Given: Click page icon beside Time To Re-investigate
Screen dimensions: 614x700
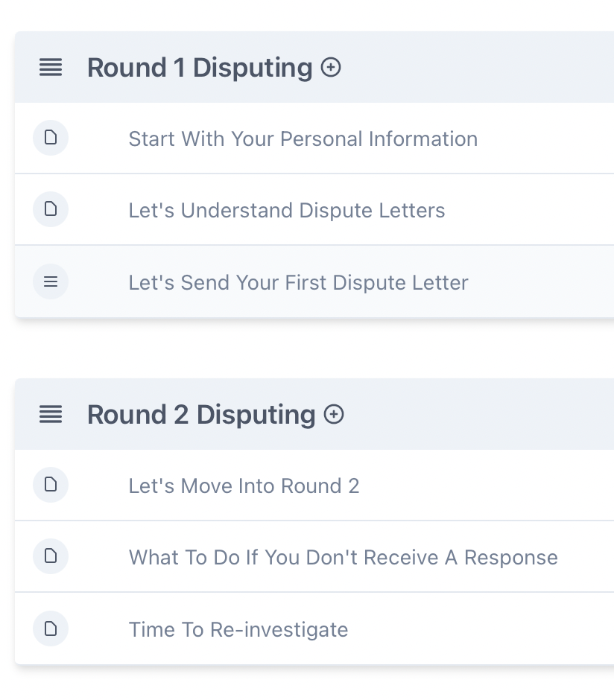Looking at the screenshot, I should [x=51, y=629].
